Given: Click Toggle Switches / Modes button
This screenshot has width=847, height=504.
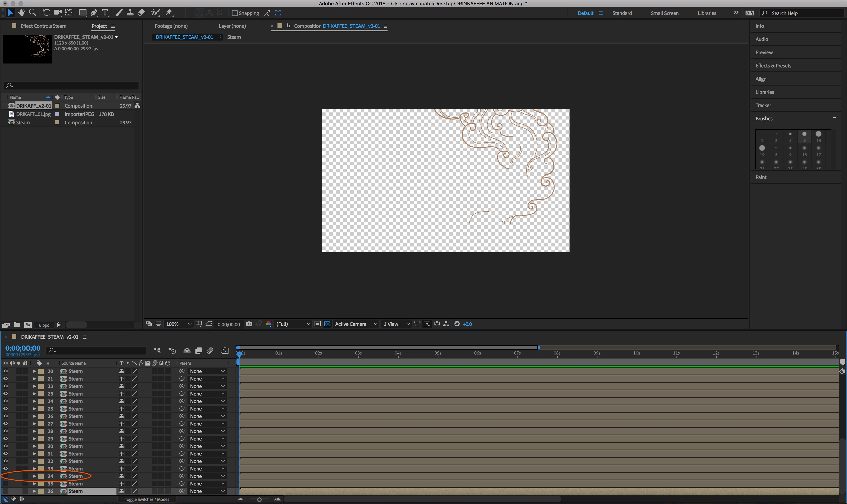Looking at the screenshot, I should click(x=147, y=499).
